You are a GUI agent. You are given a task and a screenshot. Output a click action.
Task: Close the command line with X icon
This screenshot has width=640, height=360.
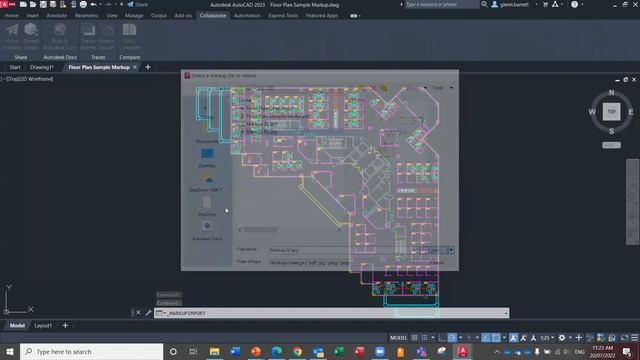coord(138,313)
